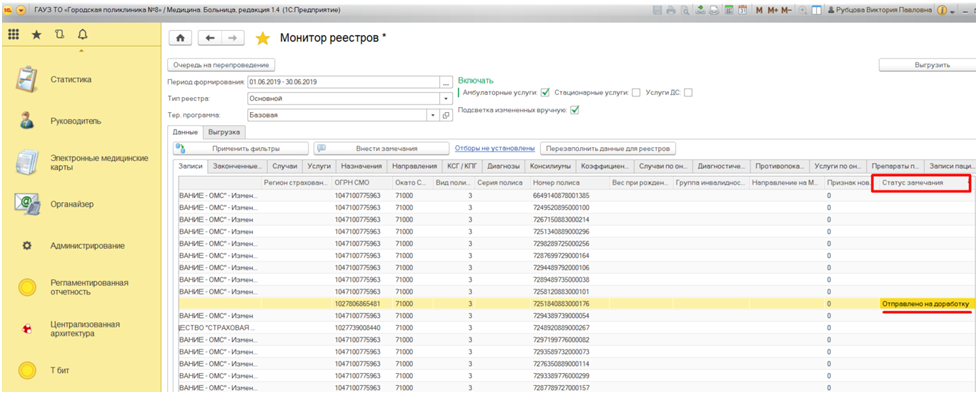Open the info icon near user name

942,11
